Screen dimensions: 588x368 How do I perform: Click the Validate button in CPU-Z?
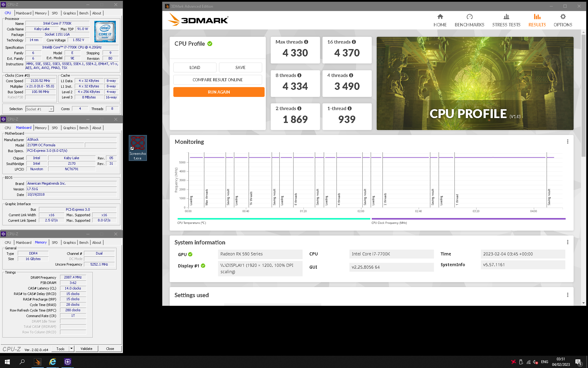(86, 349)
